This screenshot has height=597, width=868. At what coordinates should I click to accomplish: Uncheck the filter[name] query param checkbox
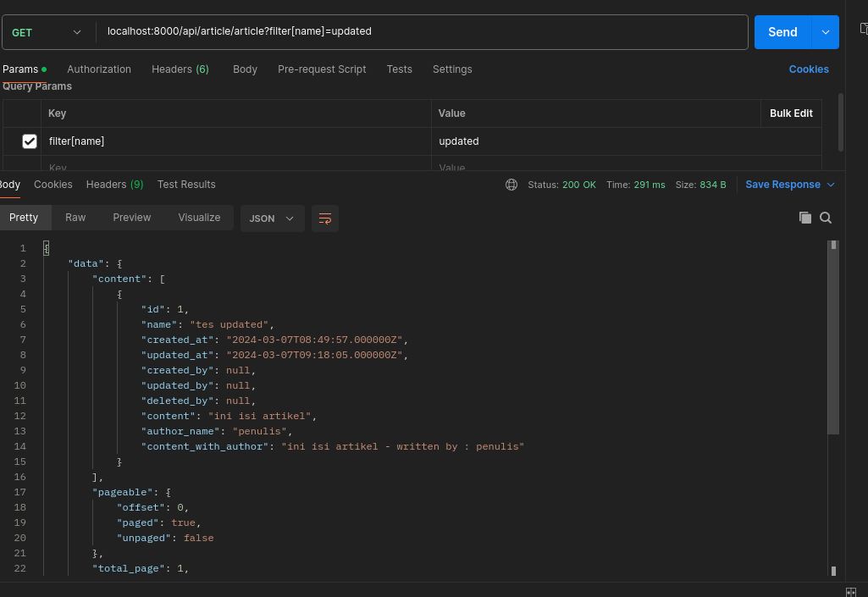tap(30, 141)
